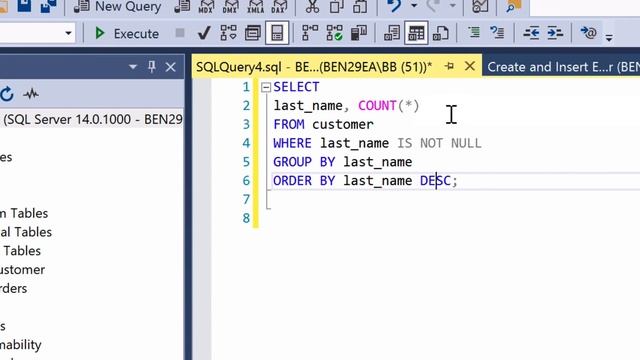Specify Values for Template Parameters icon
This screenshot has height=360, width=640.
click(x=588, y=33)
